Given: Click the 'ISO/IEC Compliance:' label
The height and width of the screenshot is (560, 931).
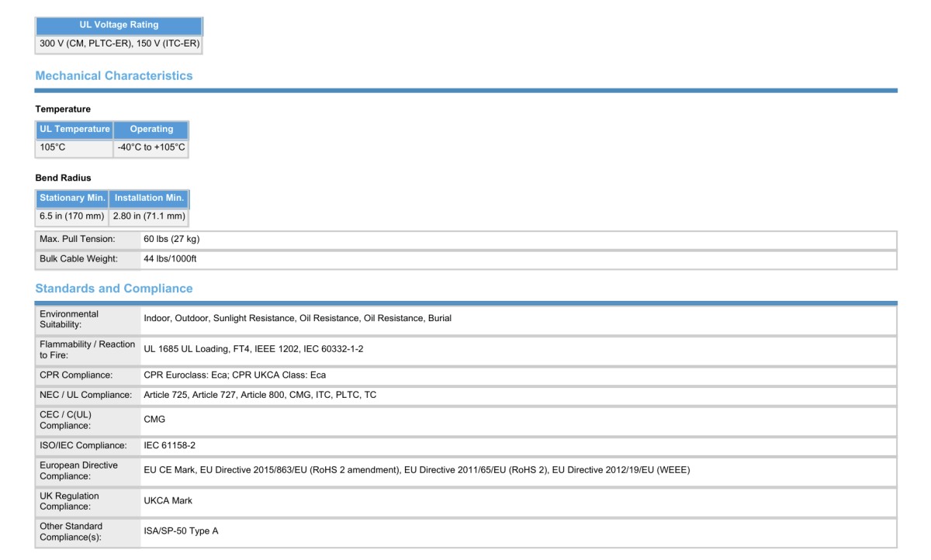Looking at the screenshot, I should click(83, 446).
